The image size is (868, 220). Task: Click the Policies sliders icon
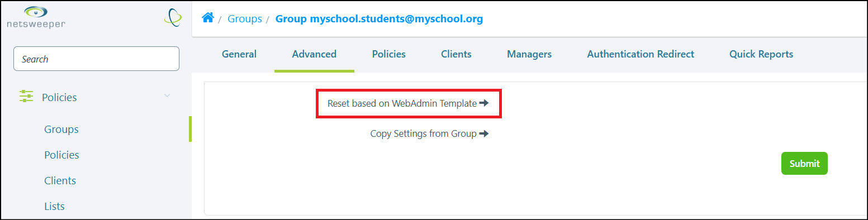pyautogui.click(x=26, y=97)
